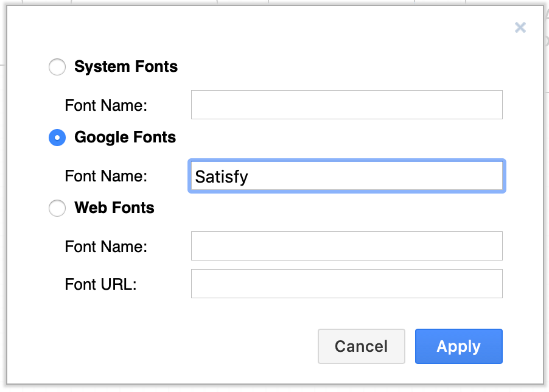Click the empty Font URL input field
Viewport: 549px width, 392px height.
click(346, 284)
